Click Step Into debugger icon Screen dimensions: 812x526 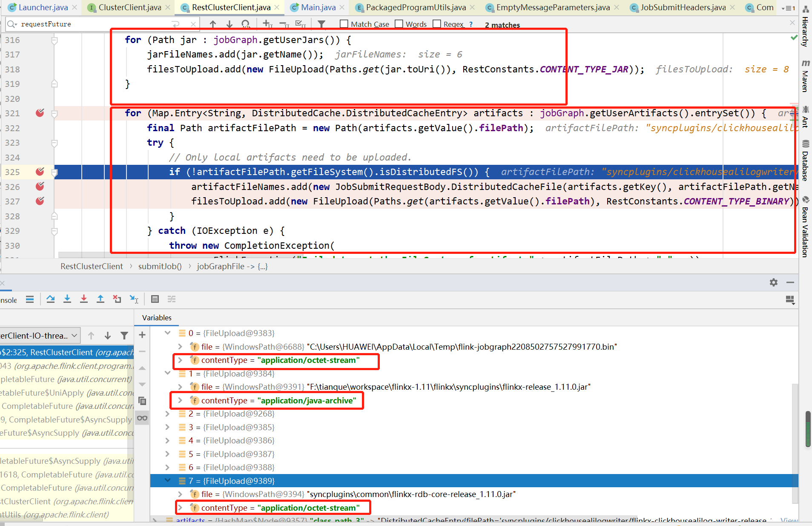(67, 299)
